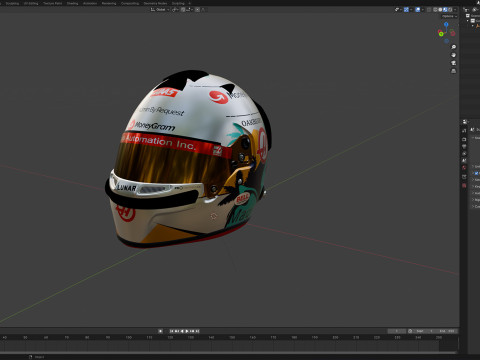This screenshot has width=480, height=360.
Task: Switch to solid viewport shading
Action: click(x=440, y=10)
